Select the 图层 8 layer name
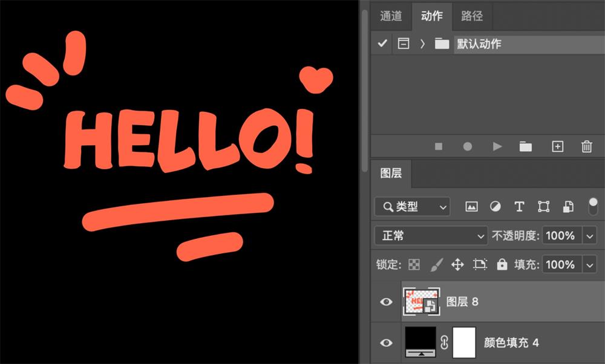 [x=462, y=302]
